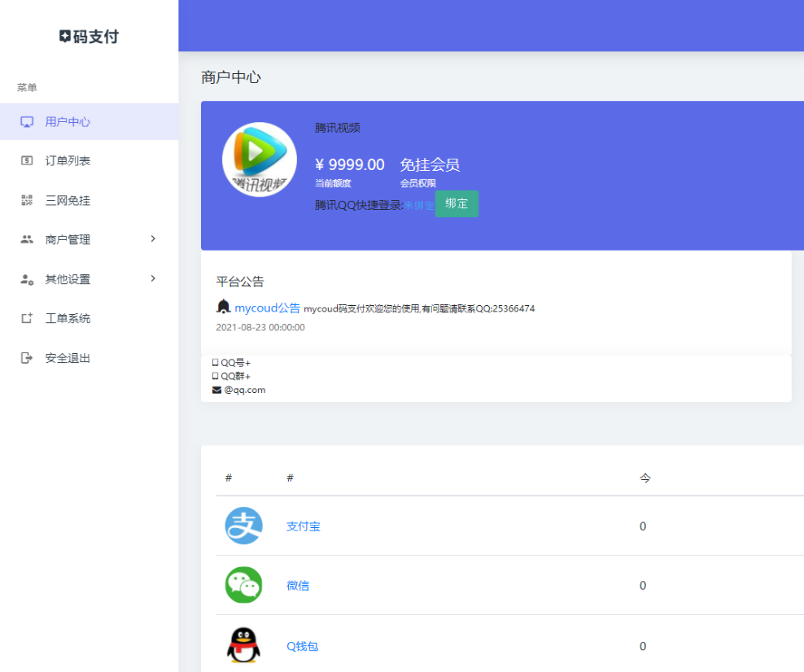Viewport: 804px width, 672px height.
Task: Click the email envelope icon
Action: pos(216,390)
